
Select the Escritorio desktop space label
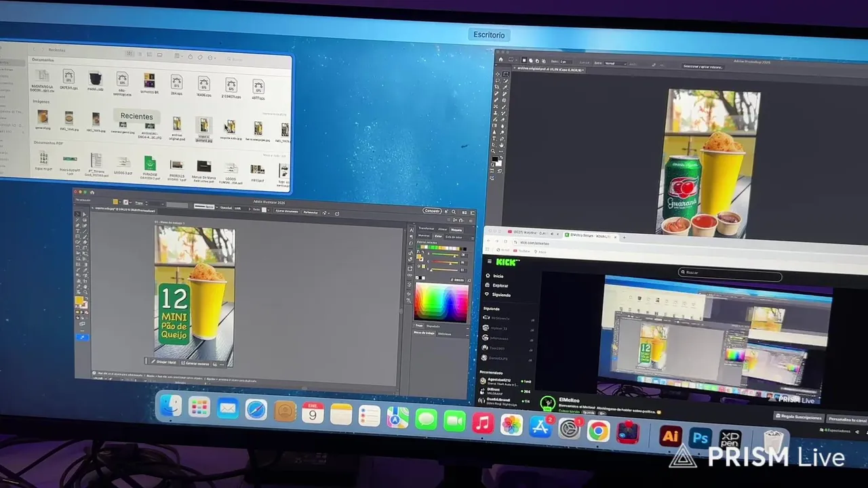coord(489,35)
